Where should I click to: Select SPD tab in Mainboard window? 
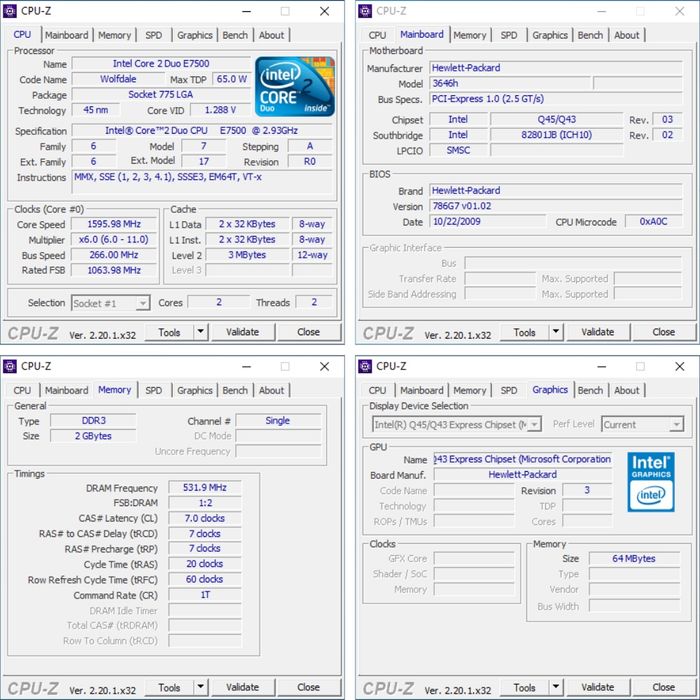(x=509, y=35)
